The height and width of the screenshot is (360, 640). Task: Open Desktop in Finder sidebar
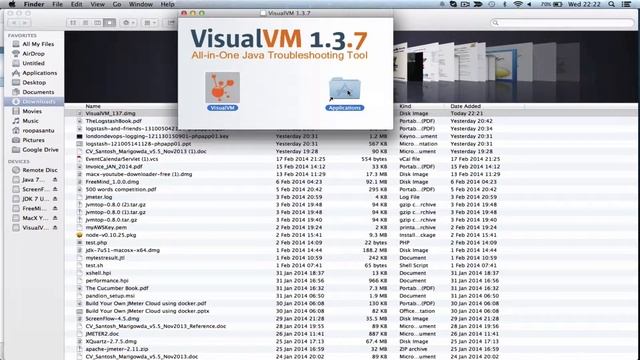33,82
